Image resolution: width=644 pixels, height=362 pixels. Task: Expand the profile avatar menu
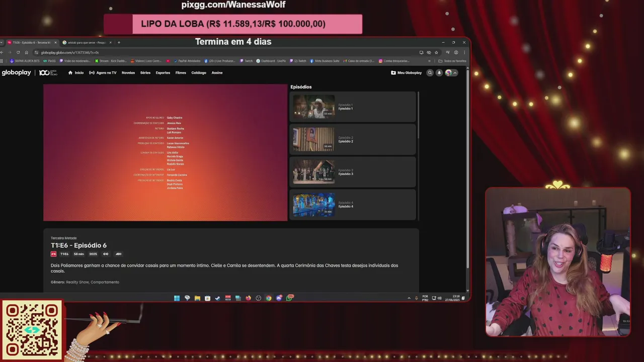pyautogui.click(x=451, y=72)
